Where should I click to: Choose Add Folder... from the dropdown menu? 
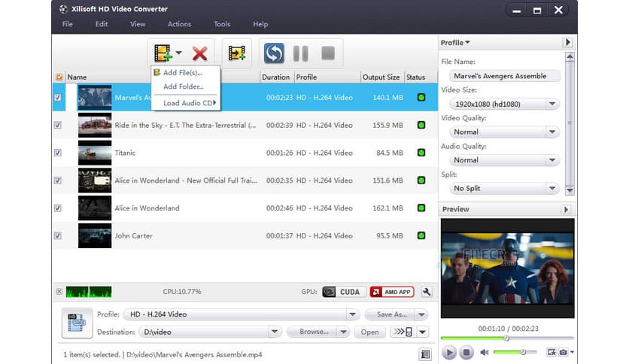[x=186, y=86]
